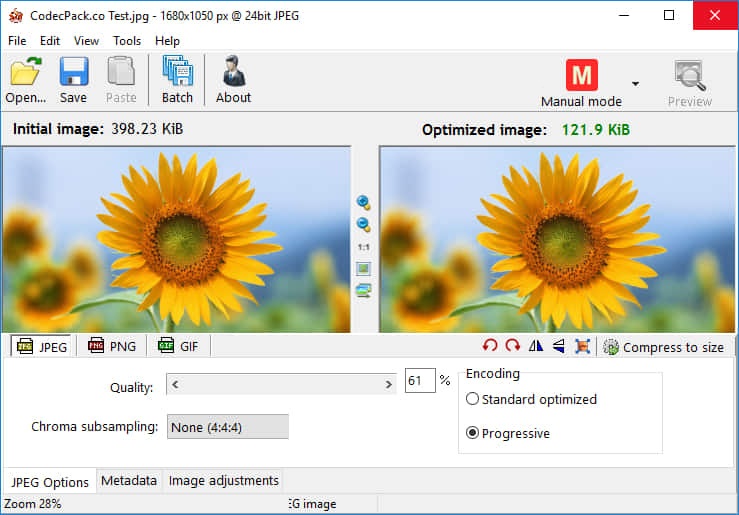Click the Open file toolbar icon
This screenshot has height=515, width=739.
click(x=25, y=80)
